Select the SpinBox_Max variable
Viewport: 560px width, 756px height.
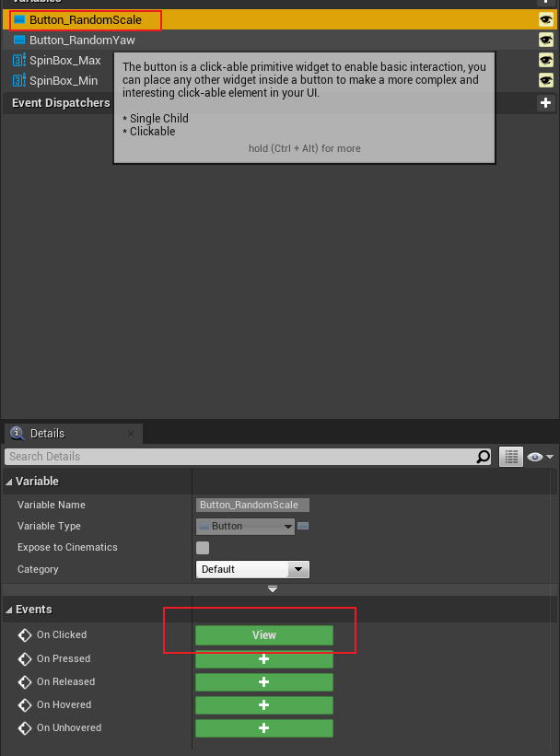(64, 60)
